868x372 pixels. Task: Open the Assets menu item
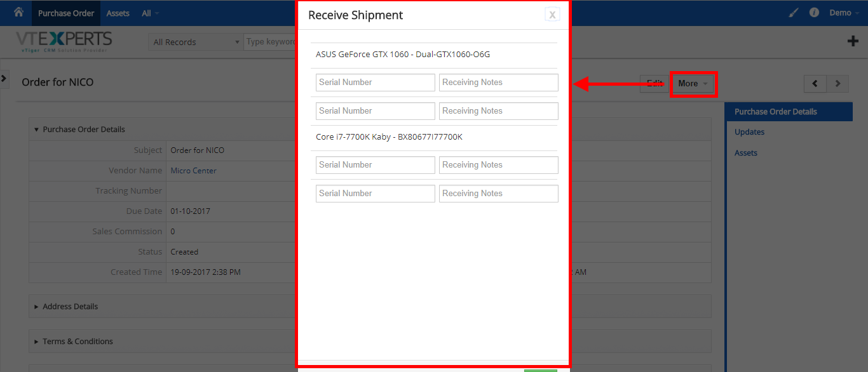118,13
